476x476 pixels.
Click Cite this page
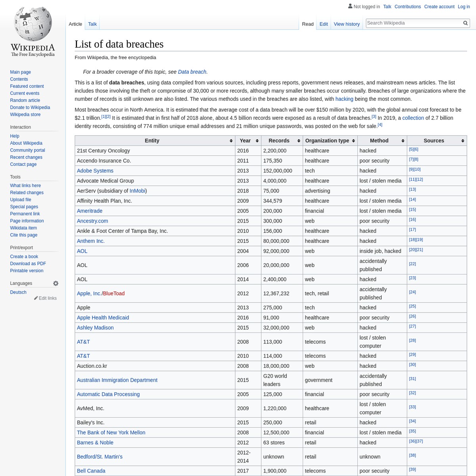coord(24,235)
